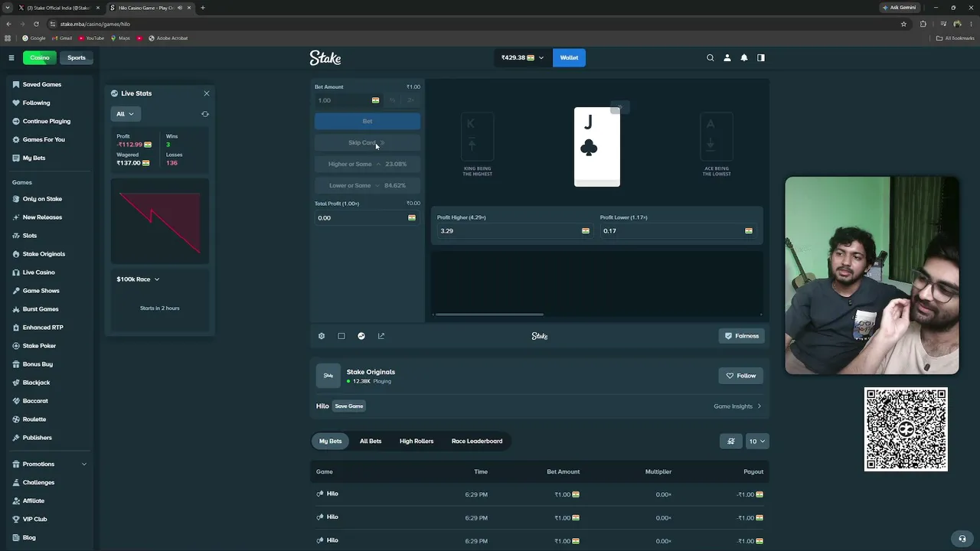Toggle theatre mode square icon
Viewport: 980px width, 551px height.
[341, 336]
